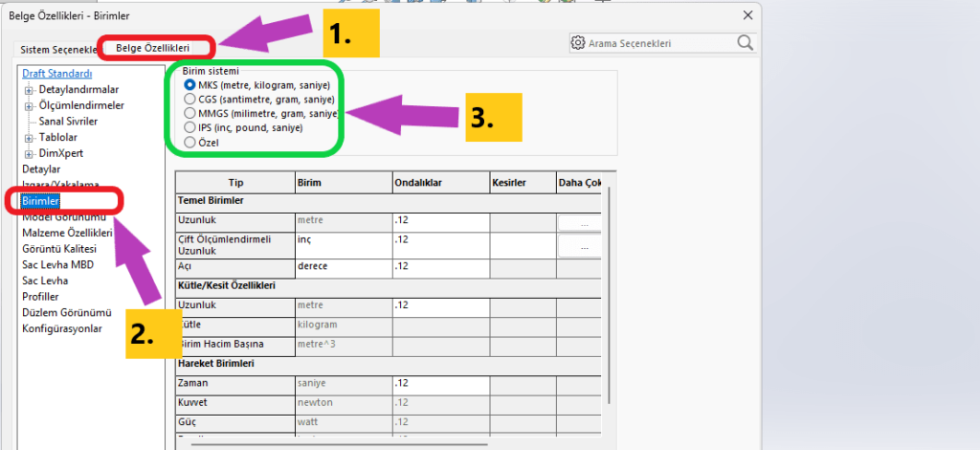Choose MMGS (milimetre, gram, saniye) units
The height and width of the screenshot is (450, 980).
click(x=189, y=114)
